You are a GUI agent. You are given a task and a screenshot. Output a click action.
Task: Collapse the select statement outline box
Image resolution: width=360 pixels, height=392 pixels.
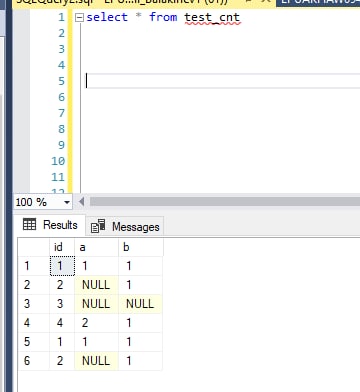79,18
